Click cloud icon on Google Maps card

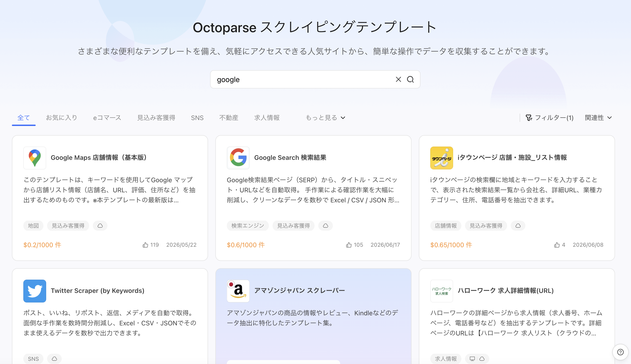pyautogui.click(x=100, y=225)
